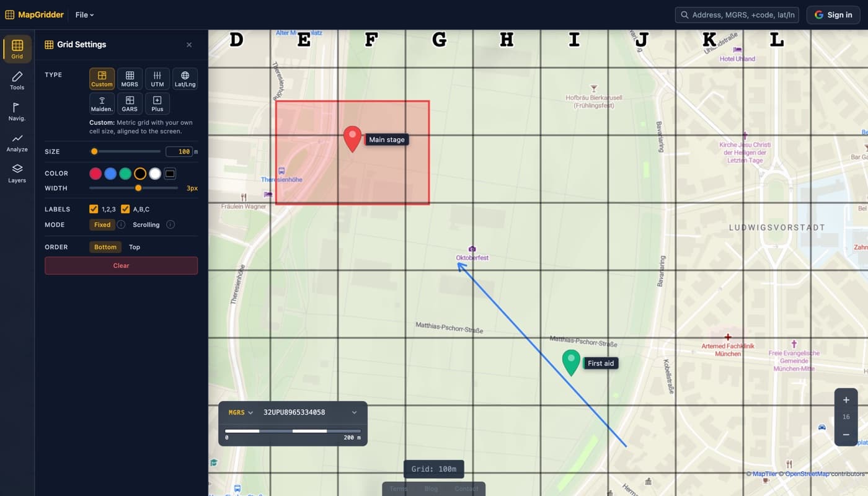
Task: Click the Artemed Fachklinik München marker
Action: pos(728,337)
